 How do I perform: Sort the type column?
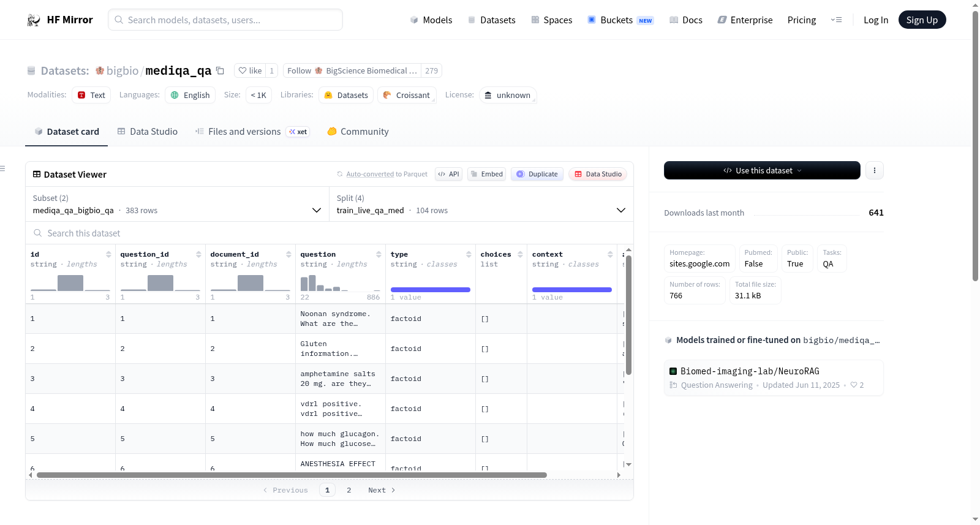(469, 254)
